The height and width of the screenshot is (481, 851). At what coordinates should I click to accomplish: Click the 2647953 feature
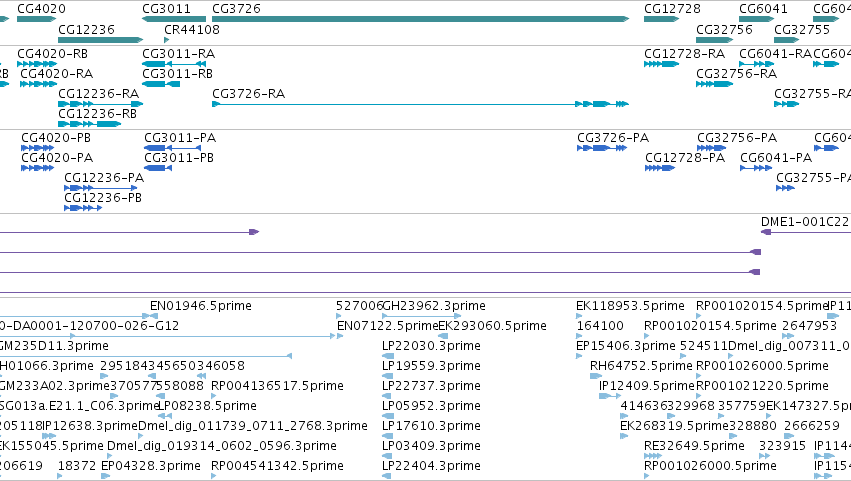tap(789, 336)
